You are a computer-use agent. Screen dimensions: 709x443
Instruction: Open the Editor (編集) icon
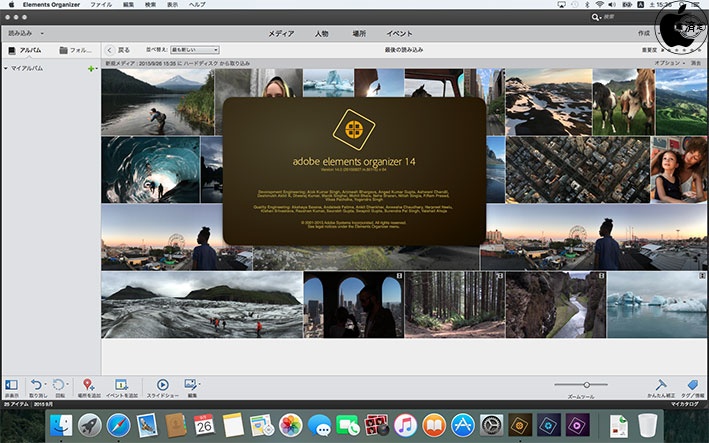tap(190, 383)
